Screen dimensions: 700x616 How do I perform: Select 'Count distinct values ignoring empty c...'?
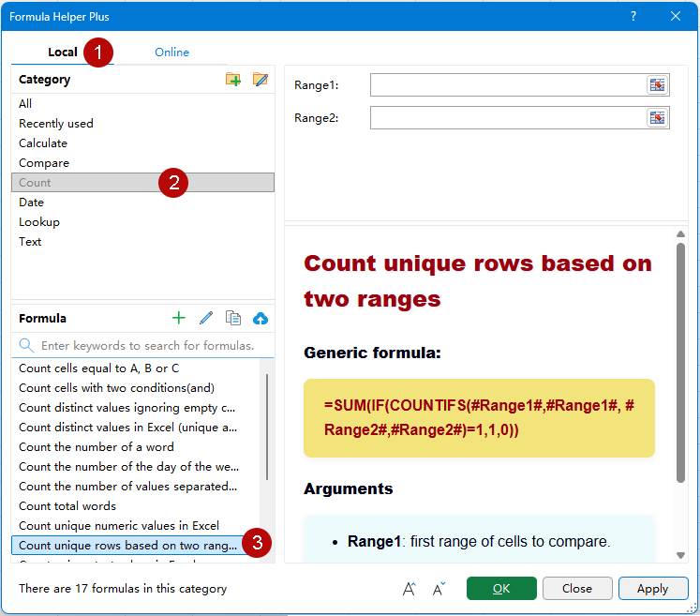136,408
